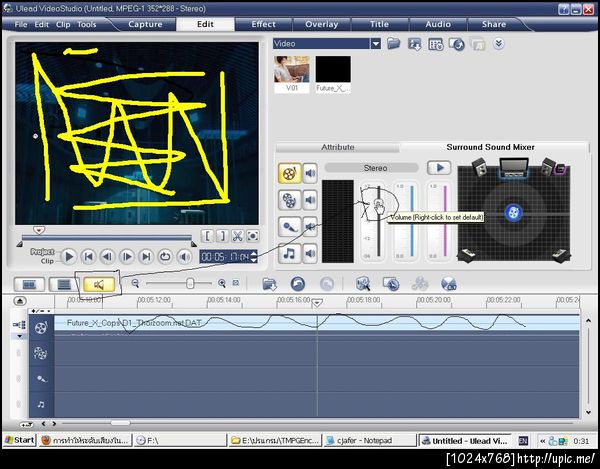Set Mark-in with left bracket button

pyautogui.click(x=207, y=236)
